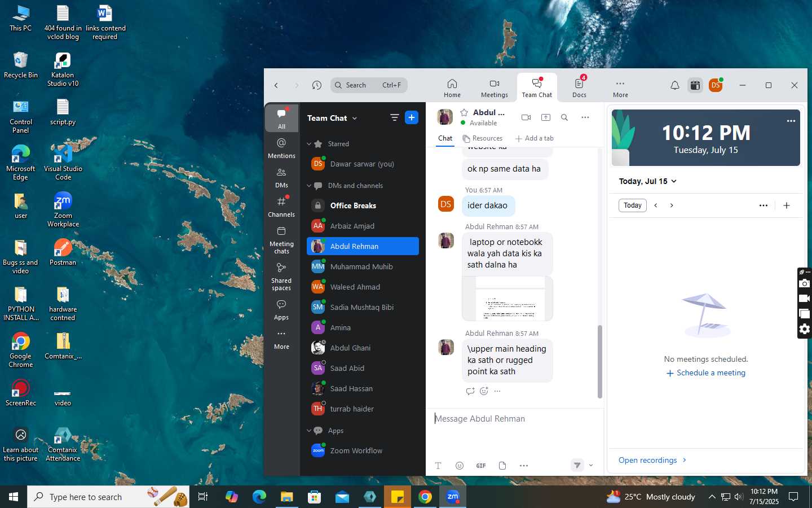Open Google Chrome from the taskbar

pos(425,497)
